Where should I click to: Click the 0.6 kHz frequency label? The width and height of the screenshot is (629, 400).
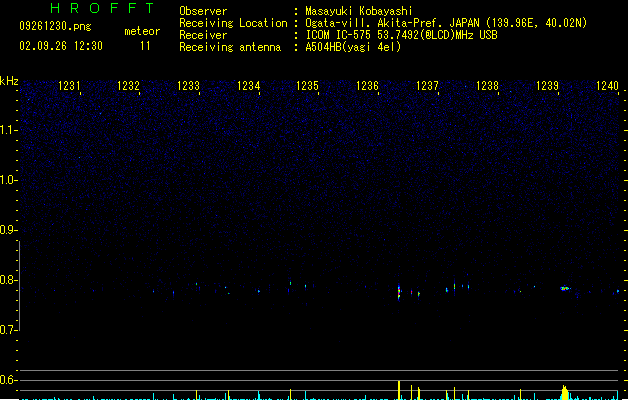tap(8, 380)
